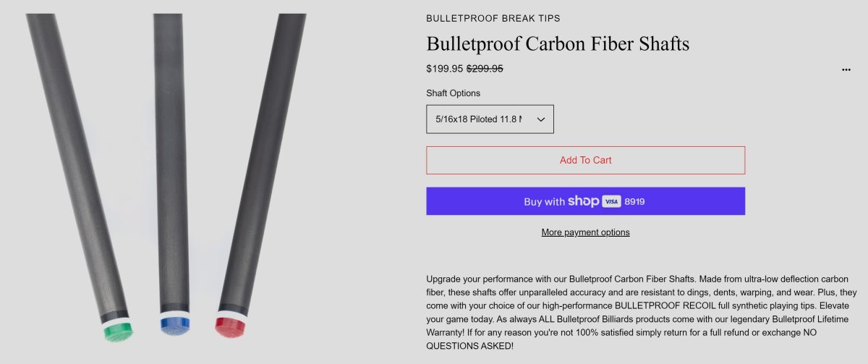Click the Bulletproof Carbon Fiber Shafts title

[558, 44]
